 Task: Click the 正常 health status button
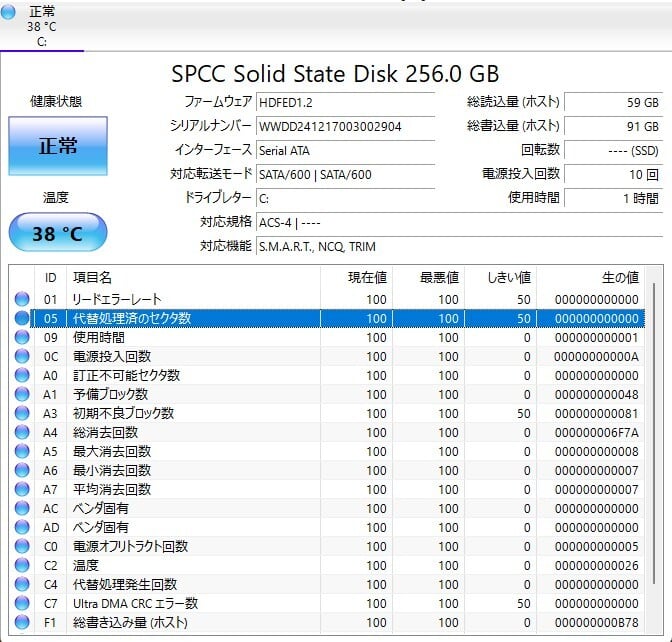click(58, 147)
